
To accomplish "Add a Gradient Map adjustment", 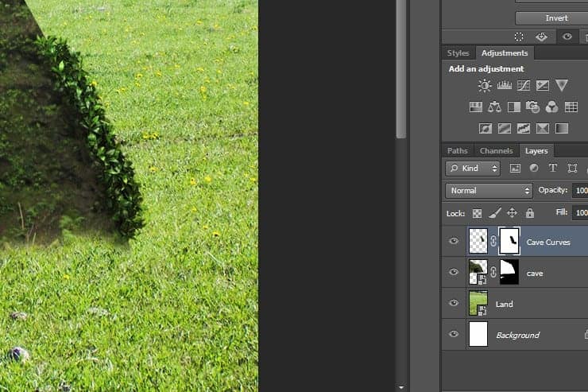I will coord(562,129).
